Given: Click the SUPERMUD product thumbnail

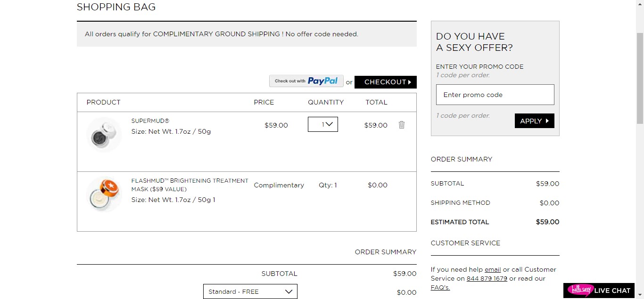Looking at the screenshot, I should (x=104, y=135).
